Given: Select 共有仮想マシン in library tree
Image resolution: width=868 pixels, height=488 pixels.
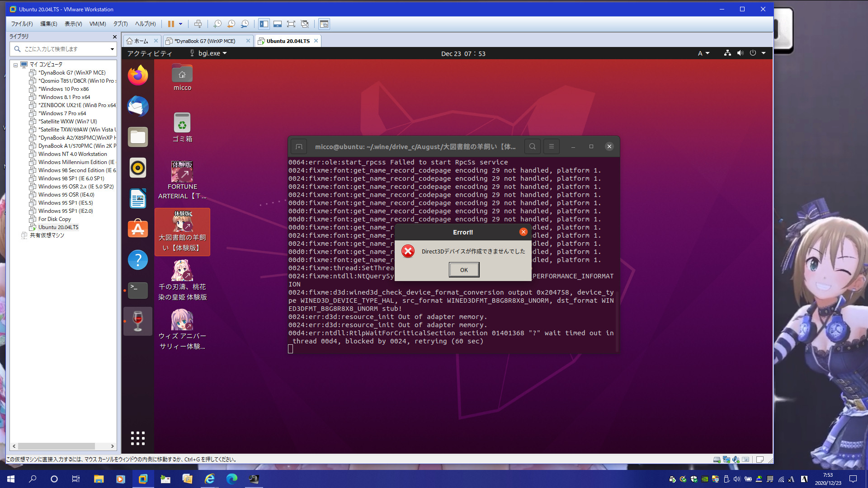Looking at the screenshot, I should click(x=47, y=235).
